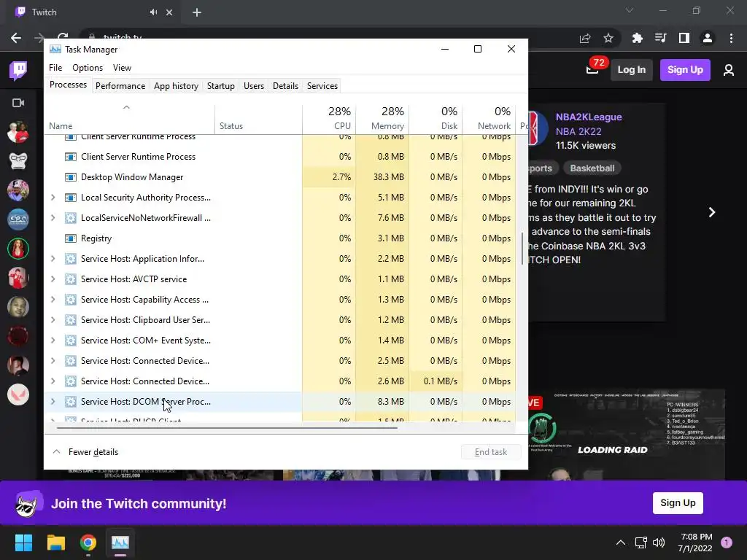Click the notification count badge in taskbar
Viewport: 747px width, 560px height.
(x=727, y=542)
